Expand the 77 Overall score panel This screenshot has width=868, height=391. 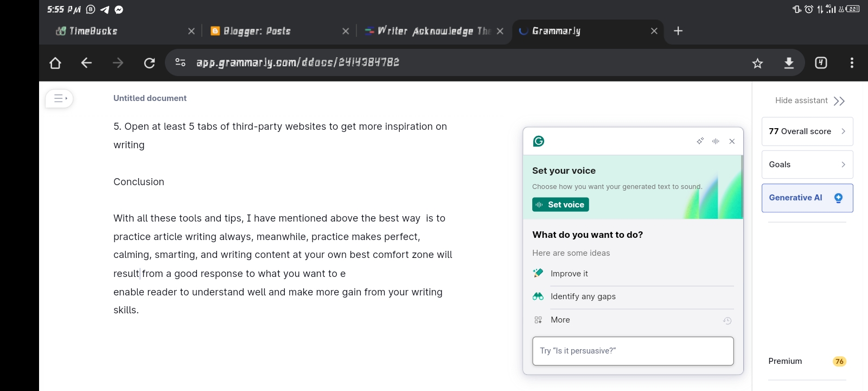[x=807, y=131]
